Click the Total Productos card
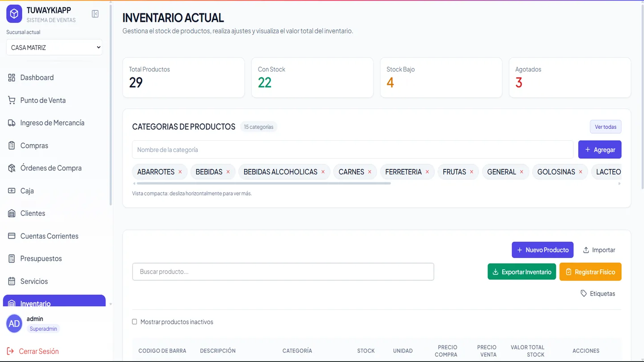Screen dimensions: 644x362 (x=183, y=77)
